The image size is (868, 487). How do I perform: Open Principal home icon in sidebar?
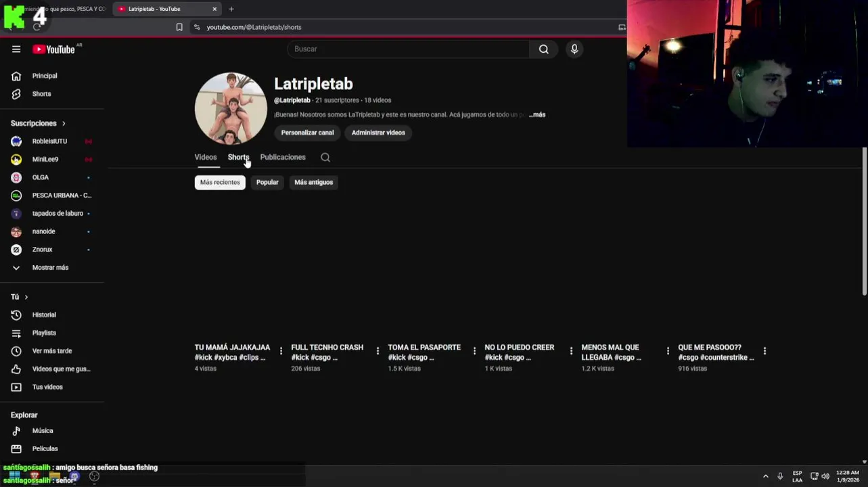click(x=16, y=76)
